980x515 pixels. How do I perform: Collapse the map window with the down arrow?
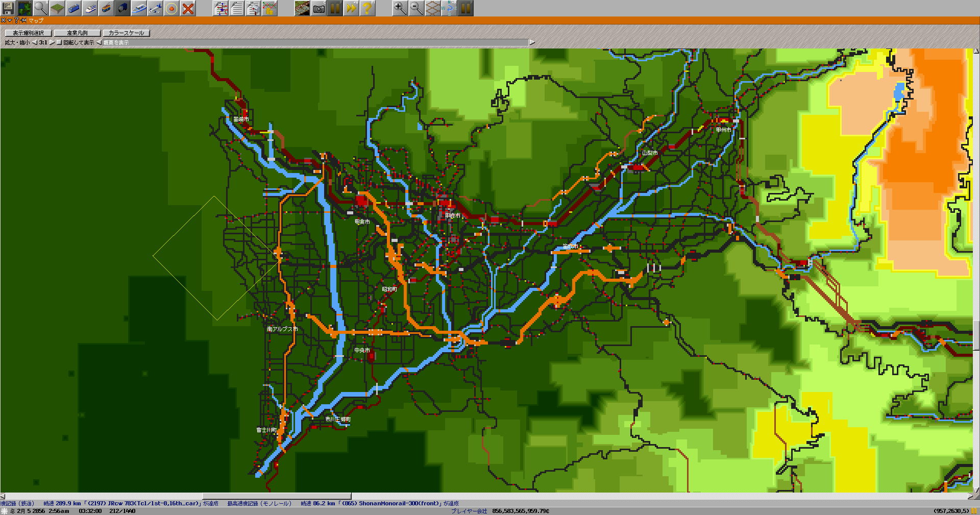click(x=10, y=20)
